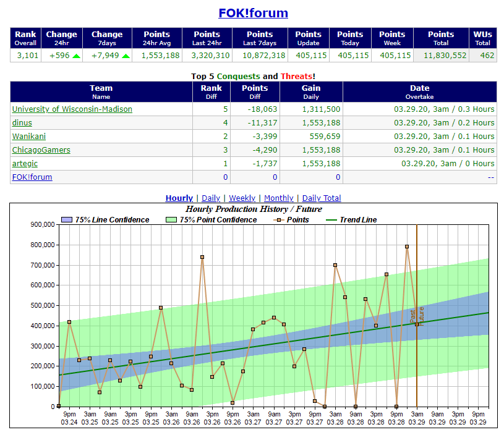The height and width of the screenshot is (435, 504).
Task: Open the ChicagoGamers team link
Action: point(41,150)
